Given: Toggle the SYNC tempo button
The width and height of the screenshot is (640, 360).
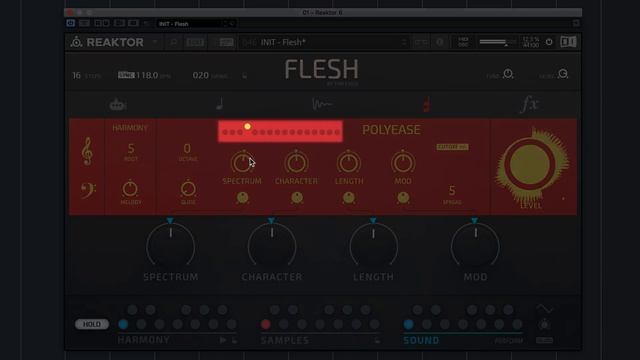Looking at the screenshot, I should (x=126, y=75).
